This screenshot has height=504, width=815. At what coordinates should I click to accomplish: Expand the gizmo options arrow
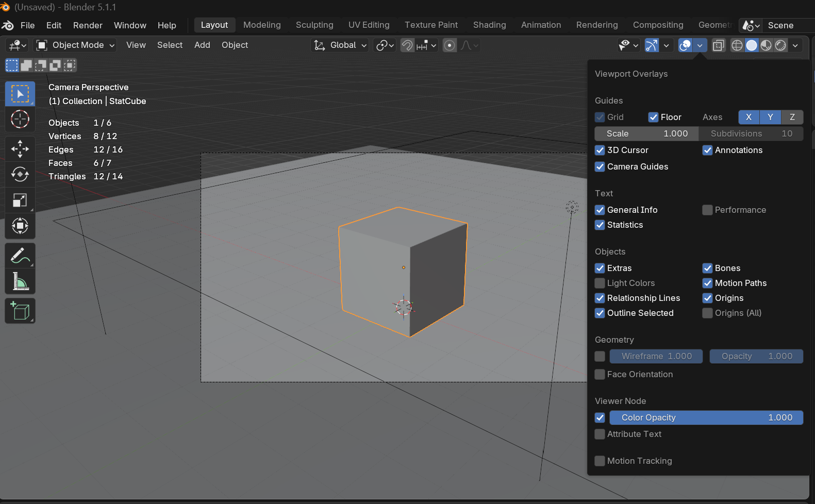point(667,45)
